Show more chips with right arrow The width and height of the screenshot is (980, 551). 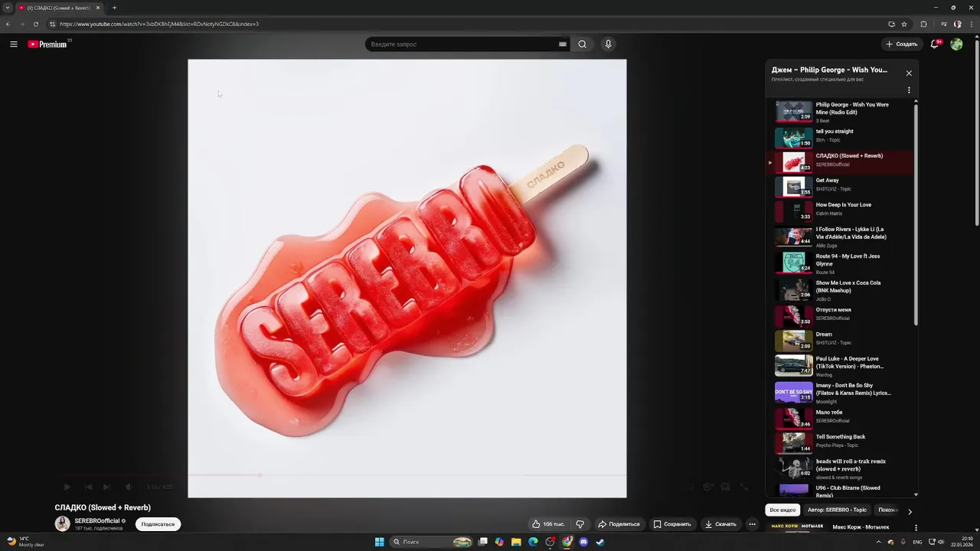click(x=910, y=511)
